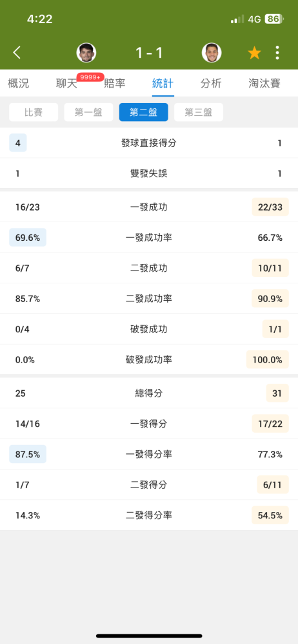Show 第一盤 first set stats
This screenshot has width=298, height=644.
(x=88, y=112)
